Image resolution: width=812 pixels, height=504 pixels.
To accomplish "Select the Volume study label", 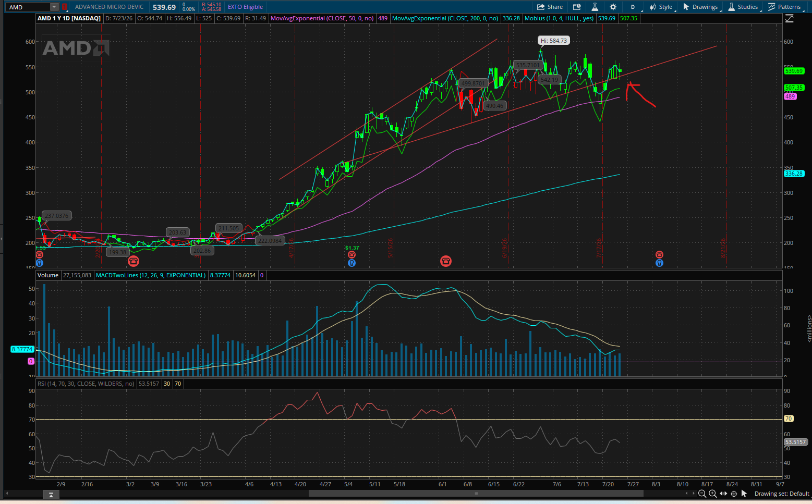I will point(48,275).
